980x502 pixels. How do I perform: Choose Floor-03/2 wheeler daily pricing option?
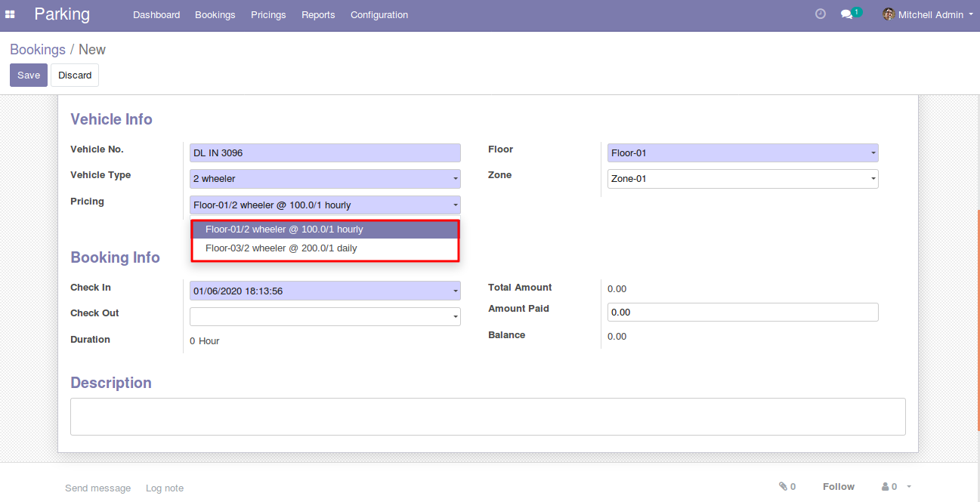tap(325, 248)
